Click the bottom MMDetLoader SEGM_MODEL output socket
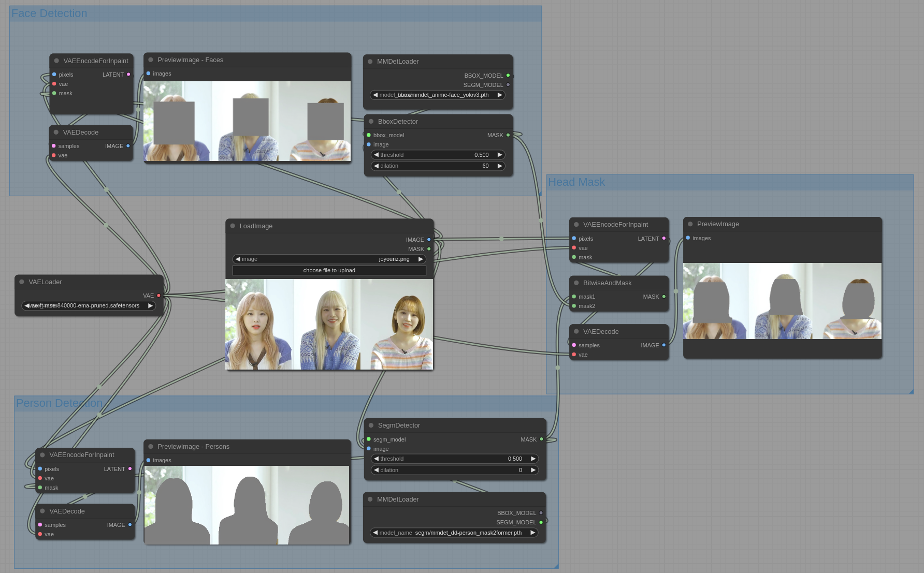The image size is (924, 573). coord(541,522)
